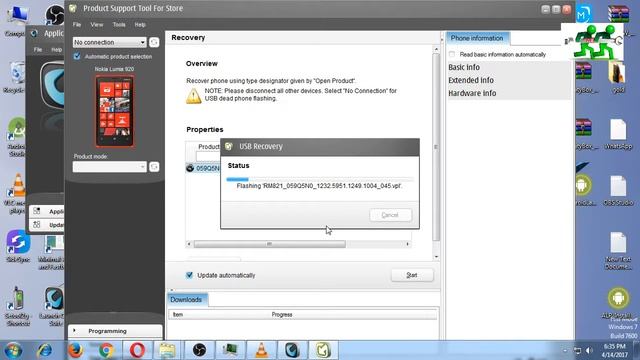
Task: Select the Phone information tab
Action: click(477, 38)
